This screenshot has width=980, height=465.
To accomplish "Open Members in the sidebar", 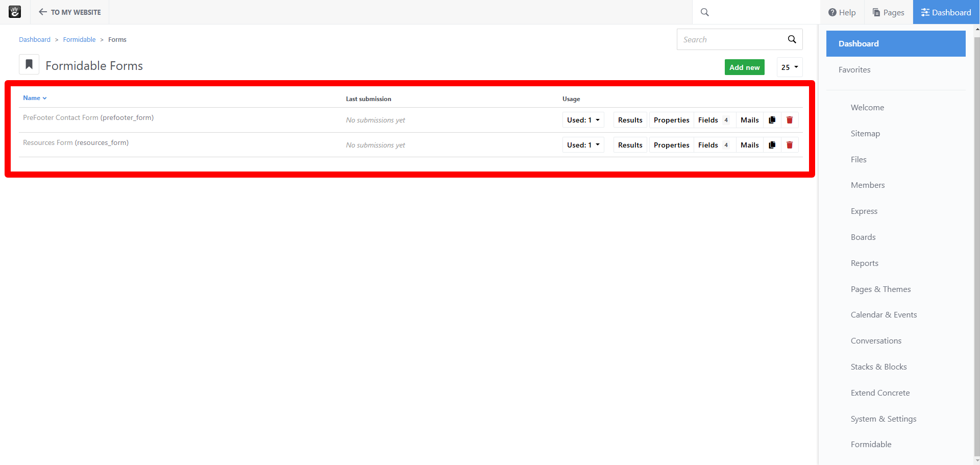I will point(868,185).
